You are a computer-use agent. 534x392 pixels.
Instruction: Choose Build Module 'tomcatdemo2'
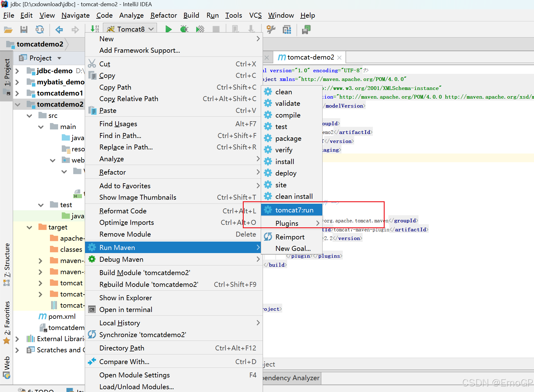point(174,273)
